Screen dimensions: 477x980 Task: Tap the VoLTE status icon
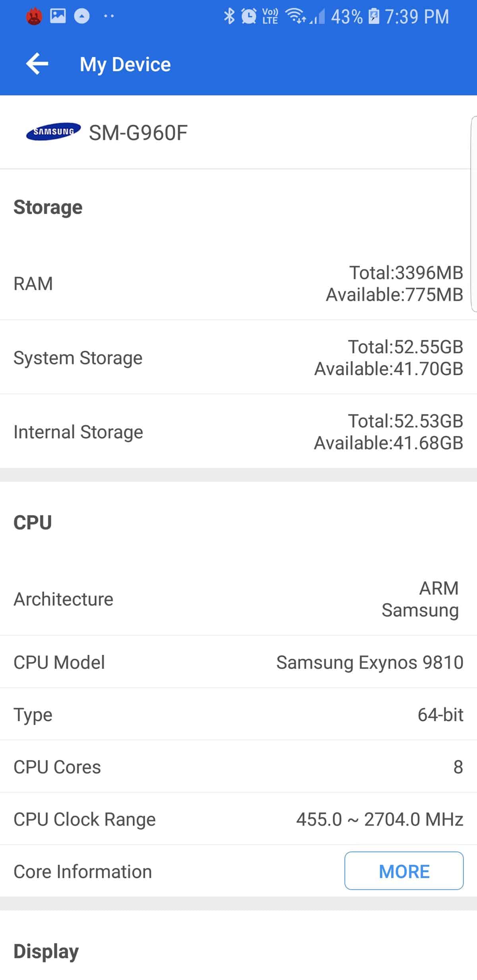coord(270,16)
